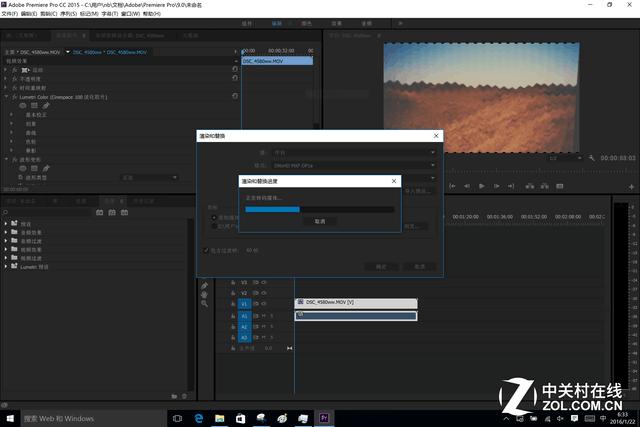
Task: Expand the 基本校正 section
Action: coord(11,115)
